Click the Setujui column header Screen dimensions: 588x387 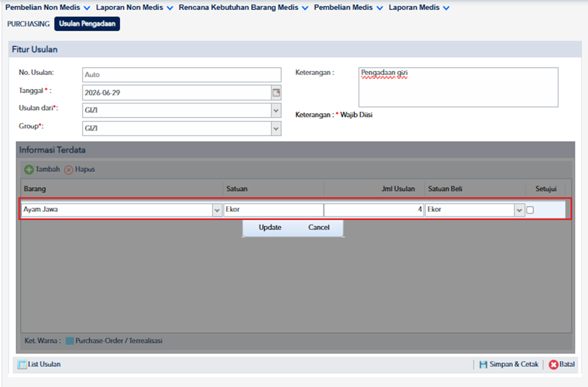pos(546,189)
